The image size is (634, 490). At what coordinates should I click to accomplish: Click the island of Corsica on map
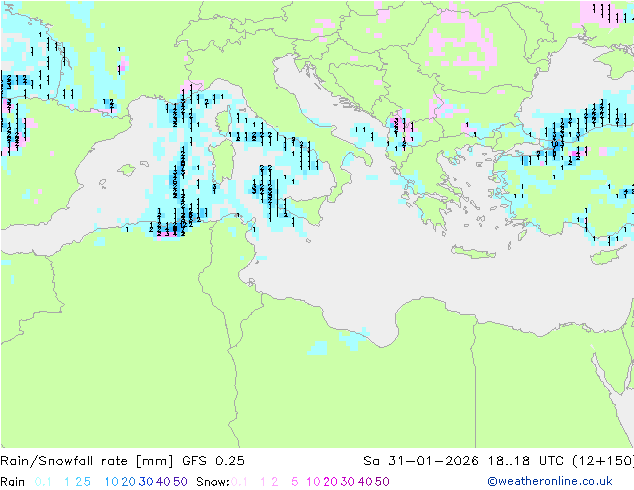(x=222, y=122)
